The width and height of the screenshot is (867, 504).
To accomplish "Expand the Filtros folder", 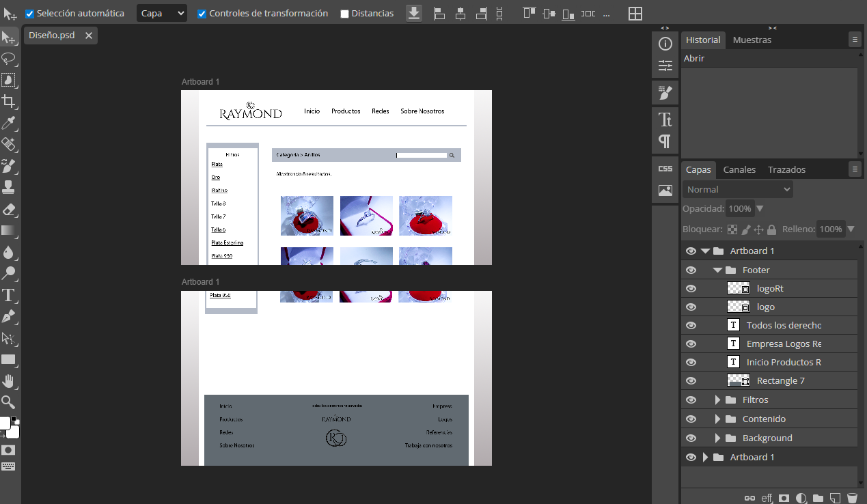I will [x=717, y=400].
